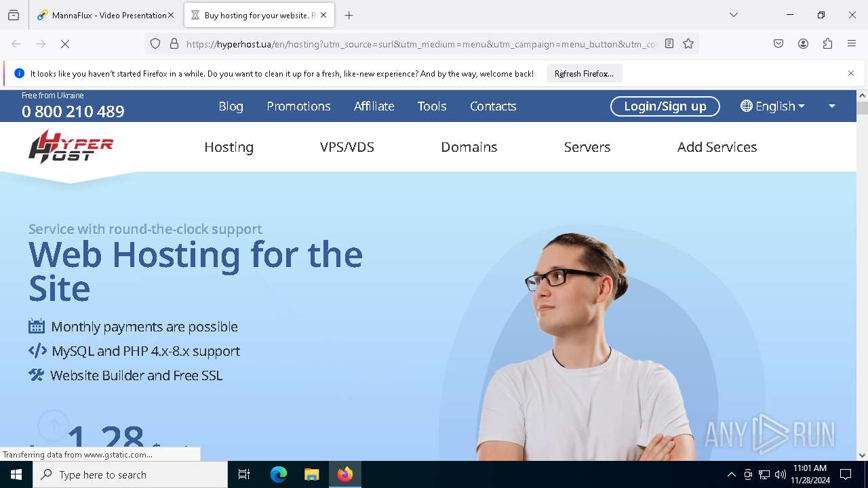The height and width of the screenshot is (488, 868).
Task: Stop loading the page
Action: pyautogui.click(x=65, y=44)
